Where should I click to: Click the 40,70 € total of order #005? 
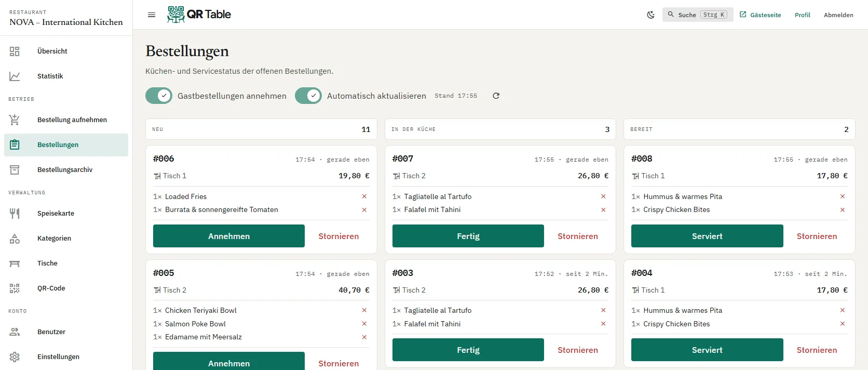[354, 290]
